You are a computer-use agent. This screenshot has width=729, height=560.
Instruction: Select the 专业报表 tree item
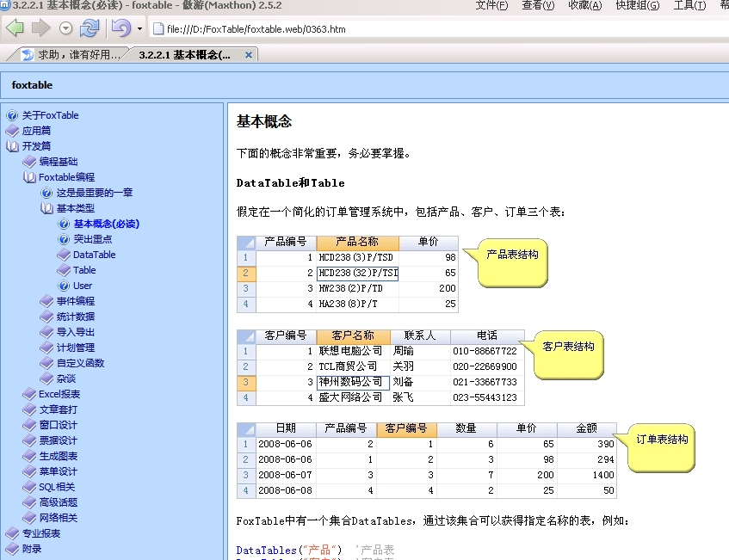pyautogui.click(x=41, y=533)
